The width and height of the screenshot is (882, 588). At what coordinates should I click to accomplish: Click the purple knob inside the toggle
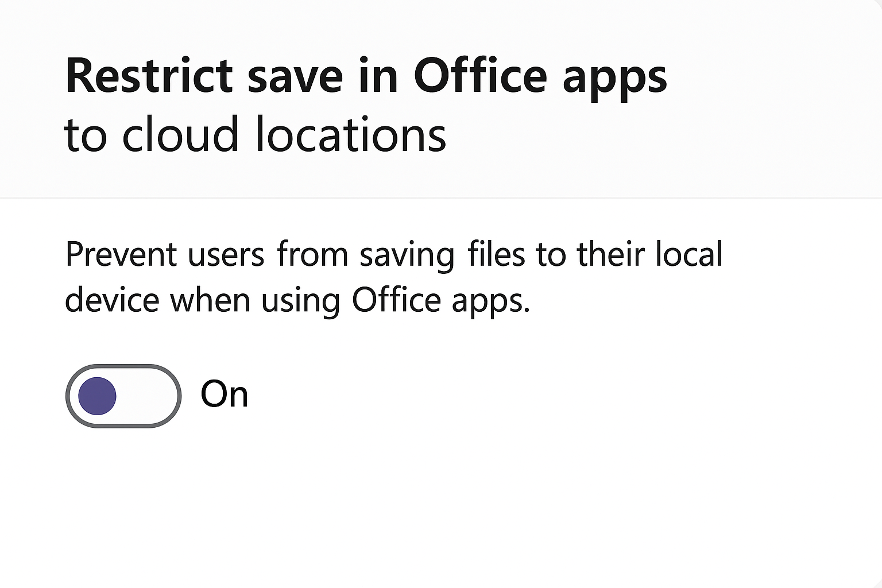(x=97, y=396)
